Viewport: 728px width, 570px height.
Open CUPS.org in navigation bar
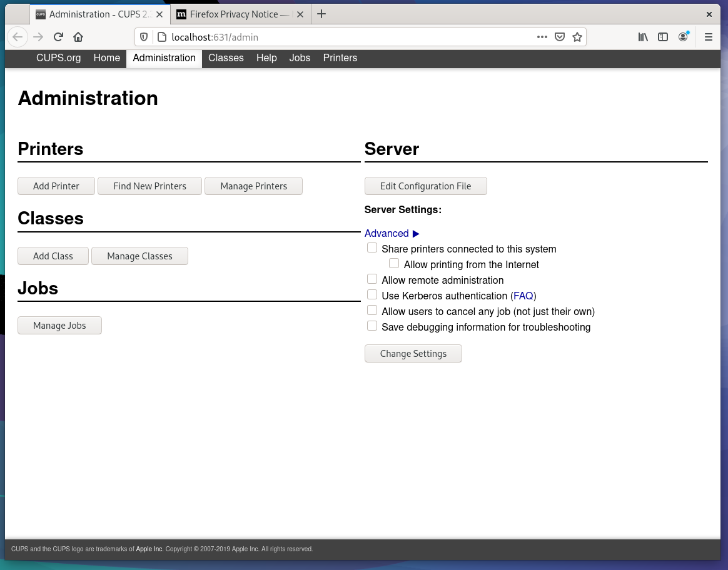59,58
